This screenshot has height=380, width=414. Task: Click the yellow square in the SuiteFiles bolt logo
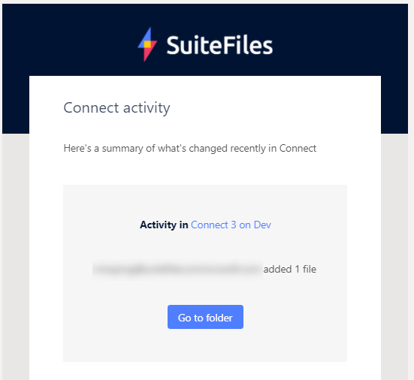[x=147, y=44]
